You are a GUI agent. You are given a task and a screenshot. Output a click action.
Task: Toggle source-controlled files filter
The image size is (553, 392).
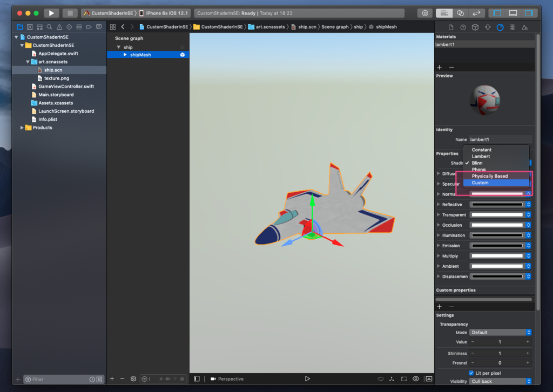(99, 379)
